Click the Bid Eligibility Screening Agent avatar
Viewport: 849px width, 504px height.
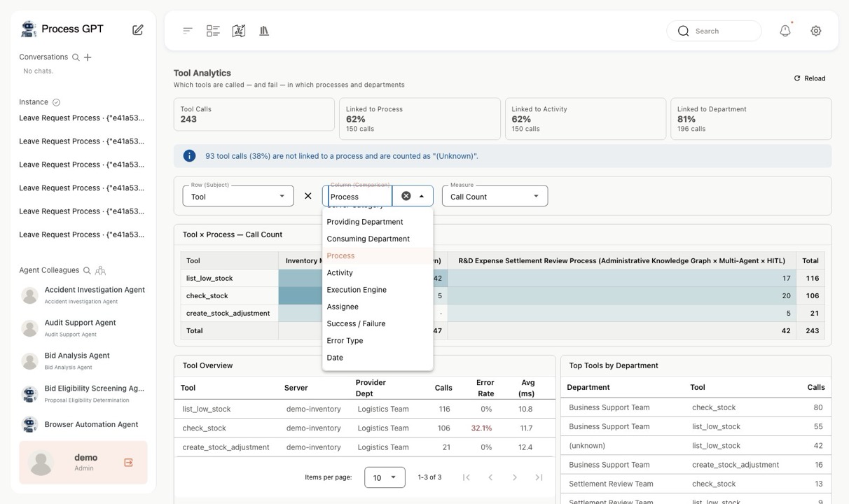29,394
